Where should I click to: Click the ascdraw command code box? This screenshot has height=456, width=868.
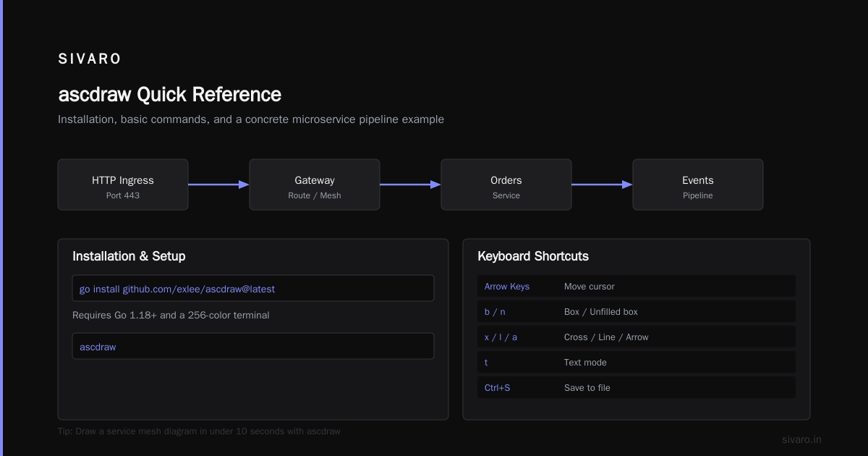click(253, 346)
